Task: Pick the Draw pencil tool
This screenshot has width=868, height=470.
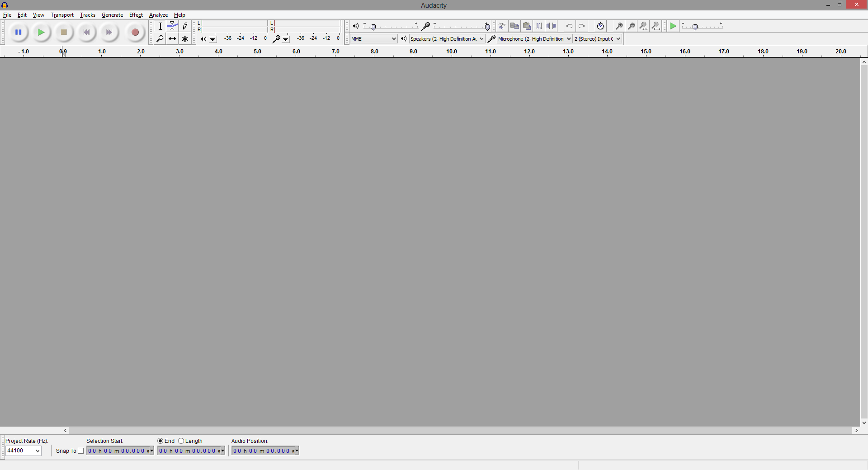Action: point(185,26)
